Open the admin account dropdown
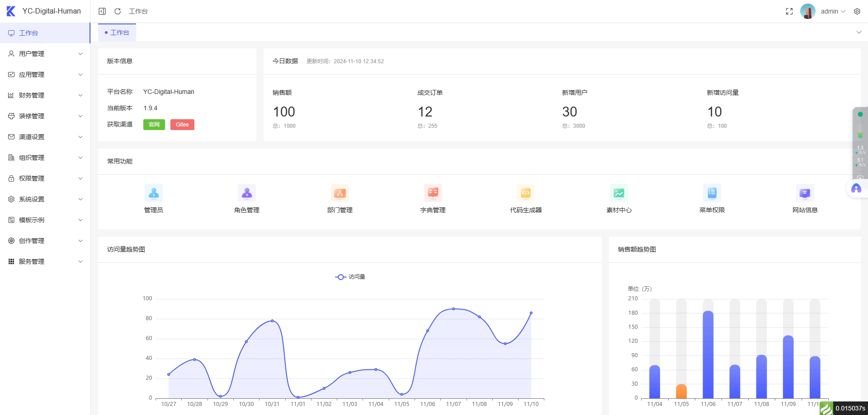868x415 pixels. (x=832, y=11)
